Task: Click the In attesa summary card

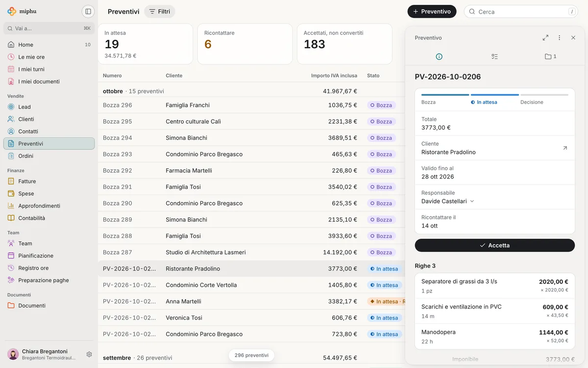Action: coord(146,44)
